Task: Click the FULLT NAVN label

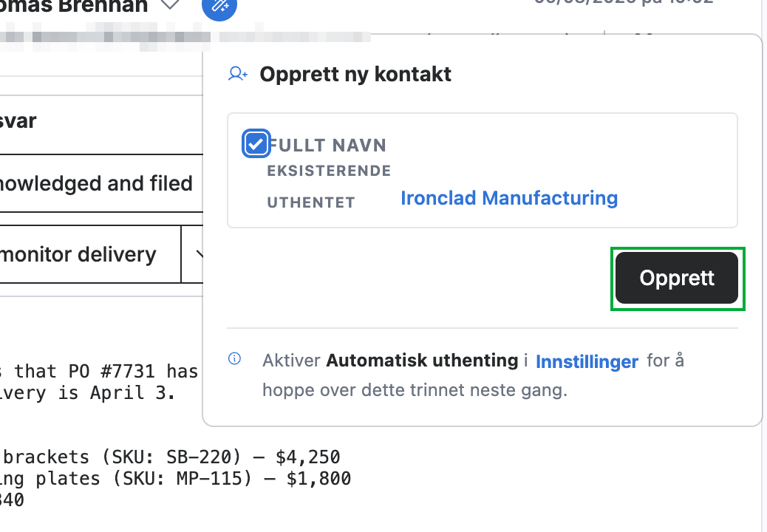Action: pyautogui.click(x=327, y=146)
